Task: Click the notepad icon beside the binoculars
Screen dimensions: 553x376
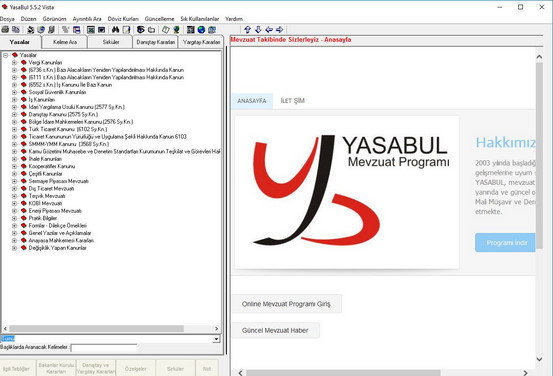Action: [126, 30]
